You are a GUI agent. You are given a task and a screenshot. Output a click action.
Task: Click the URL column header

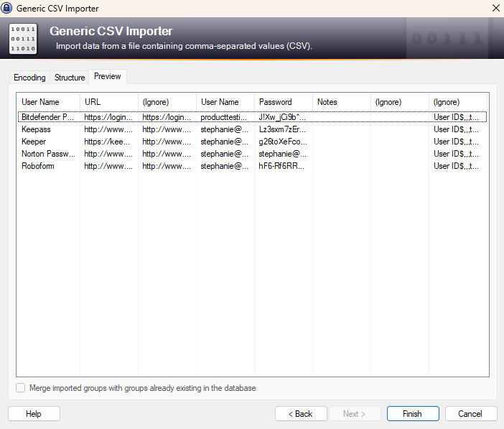pyautogui.click(x=93, y=102)
